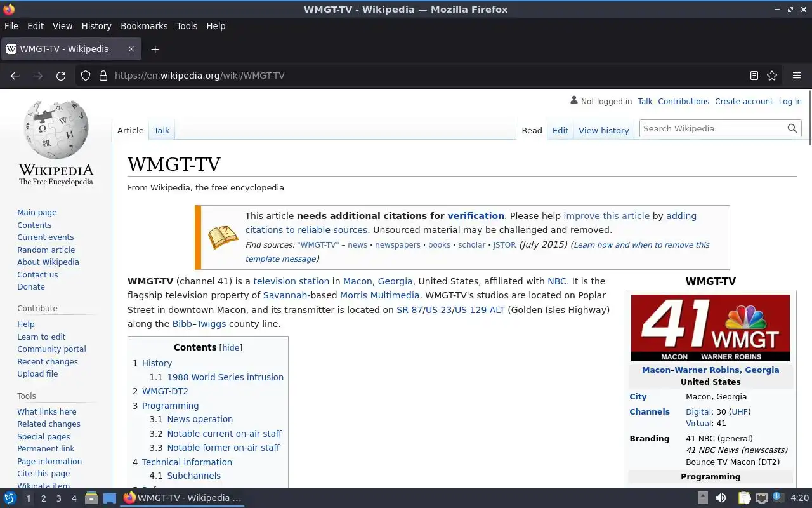Click the Forward arrow in the toolbar
The image size is (812, 508).
pos(38,76)
